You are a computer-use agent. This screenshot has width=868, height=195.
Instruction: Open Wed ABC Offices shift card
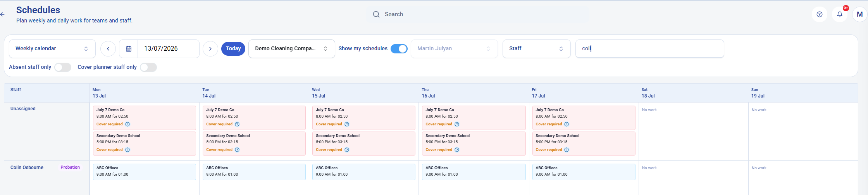pyautogui.click(x=364, y=172)
